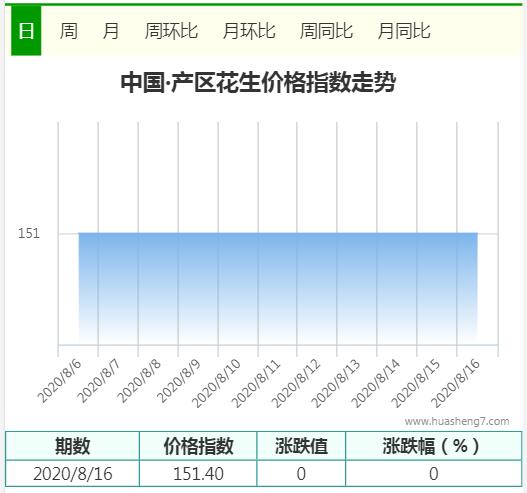This screenshot has width=527, height=493.
Task: Click the 期数 column header
Action: click(72, 446)
